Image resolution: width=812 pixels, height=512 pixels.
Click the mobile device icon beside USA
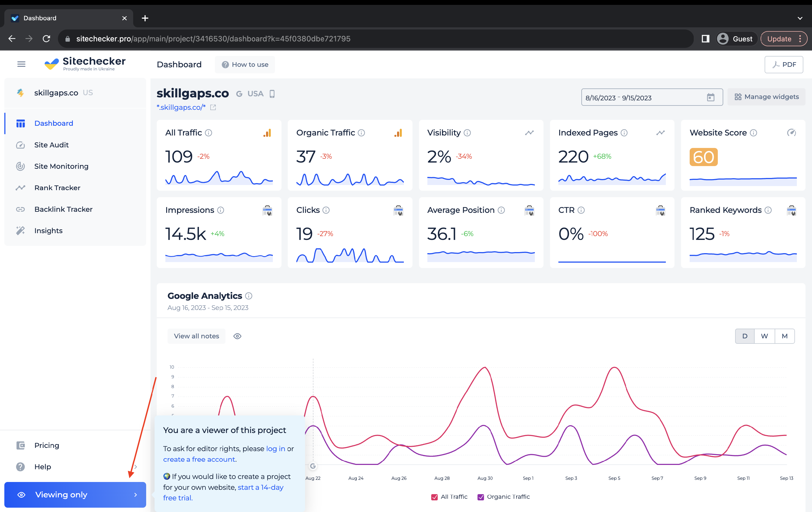(x=272, y=94)
